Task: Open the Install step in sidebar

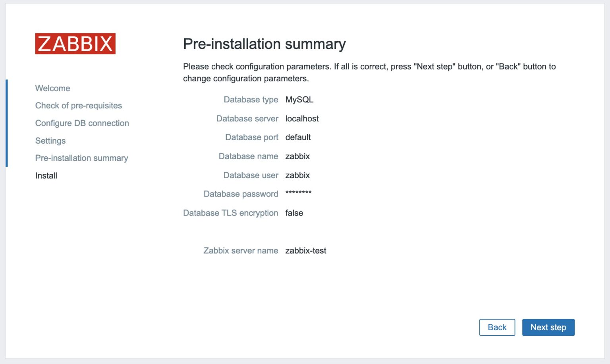Action: tap(46, 175)
